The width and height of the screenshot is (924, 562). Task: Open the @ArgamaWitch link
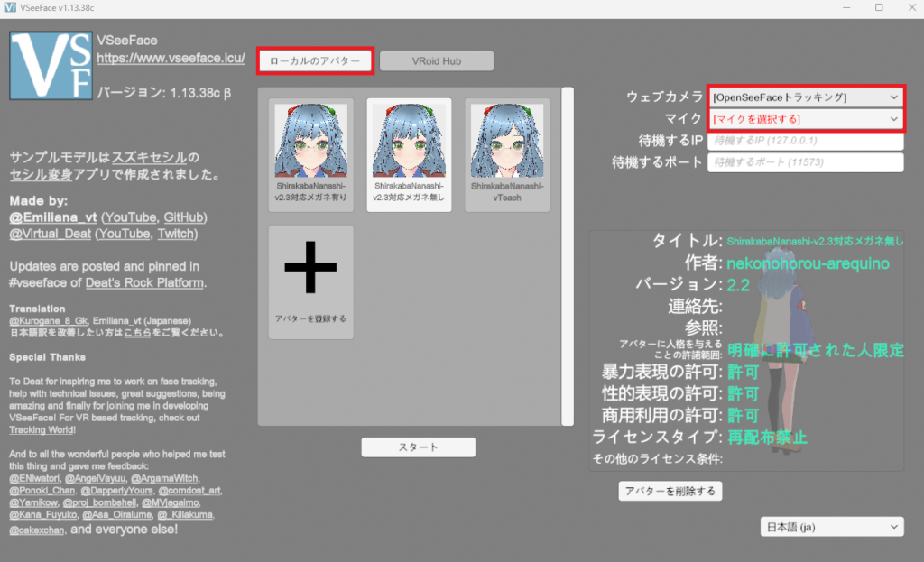[164, 478]
